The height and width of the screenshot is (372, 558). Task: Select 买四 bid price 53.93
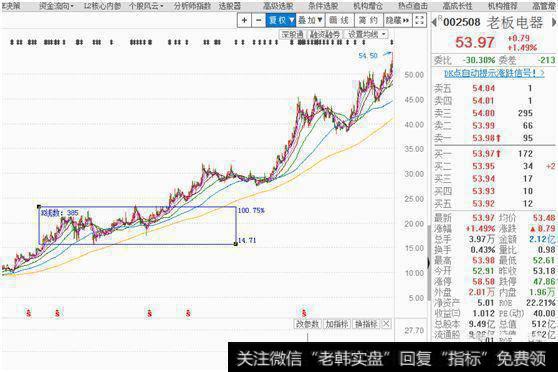point(483,191)
